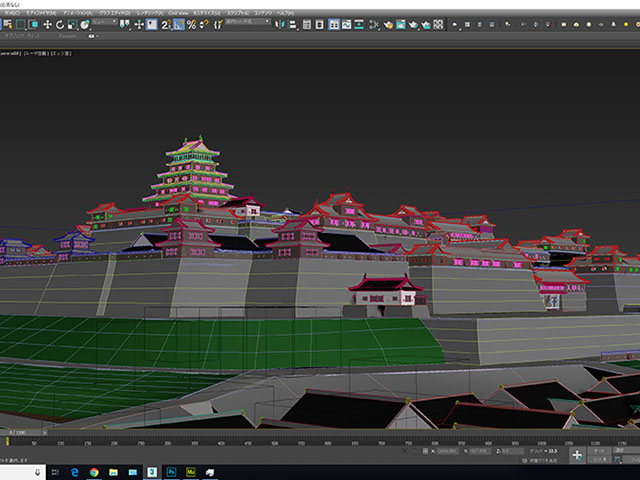
Task: Open the アニメーション menu
Action: click(77, 13)
